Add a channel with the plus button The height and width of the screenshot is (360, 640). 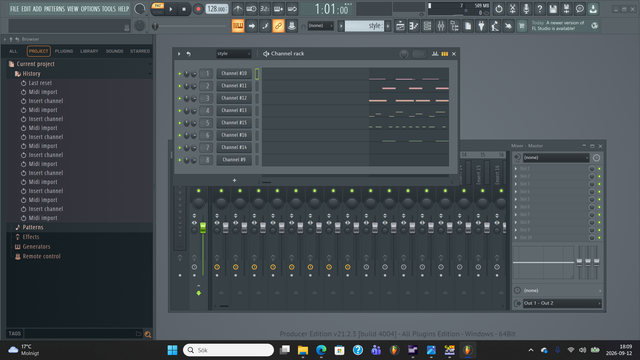coord(234,180)
